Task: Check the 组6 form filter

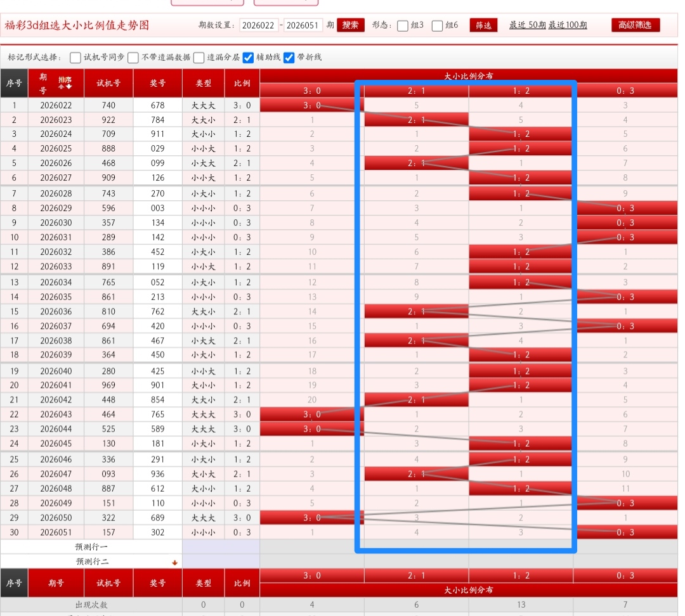Action: point(438,26)
